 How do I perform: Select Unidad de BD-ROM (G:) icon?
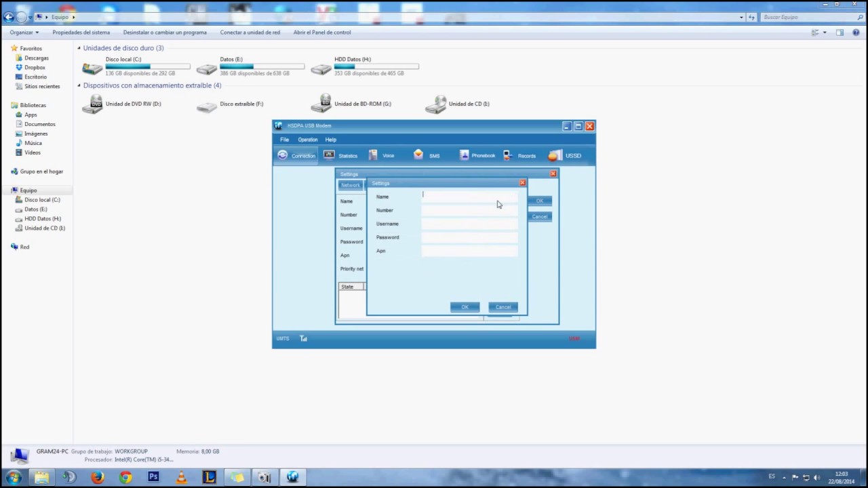point(321,104)
